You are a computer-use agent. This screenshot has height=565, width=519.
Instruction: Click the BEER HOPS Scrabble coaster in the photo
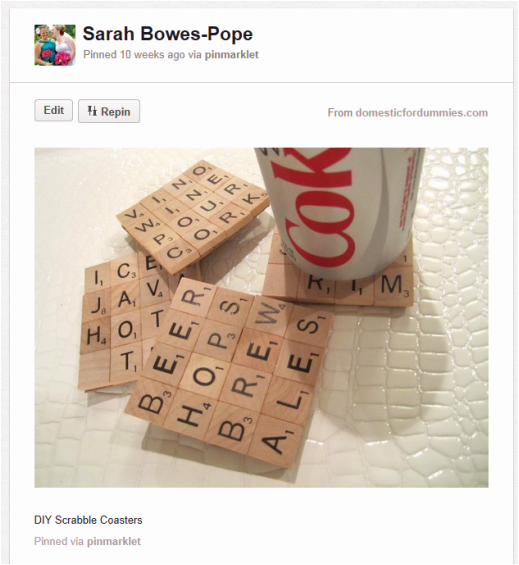231,371
